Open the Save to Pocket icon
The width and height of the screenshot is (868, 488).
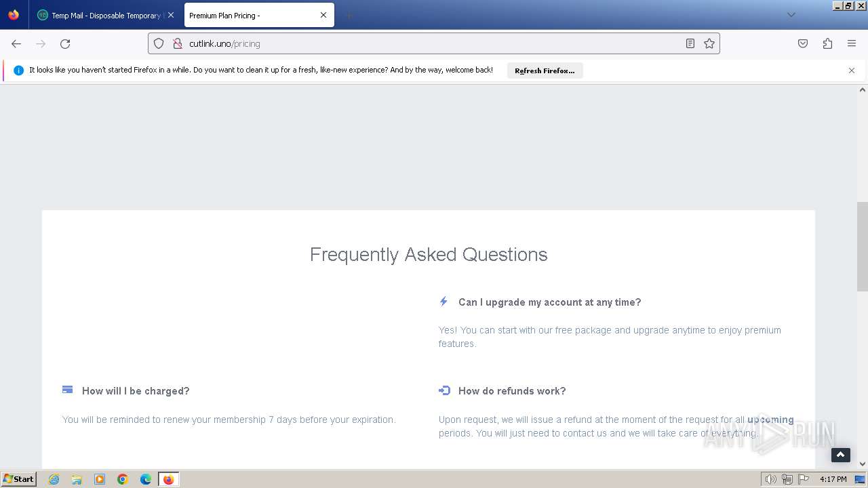coord(803,43)
